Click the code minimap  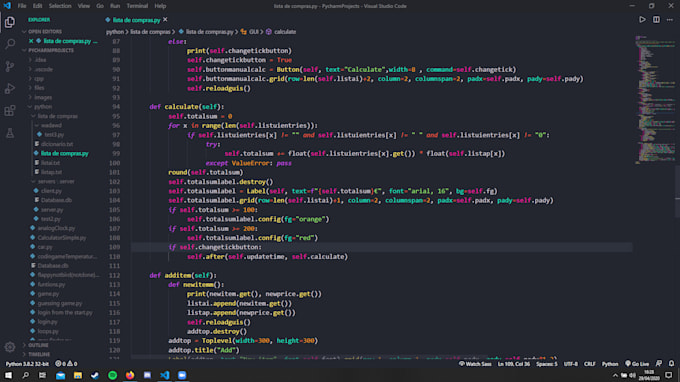click(x=655, y=100)
